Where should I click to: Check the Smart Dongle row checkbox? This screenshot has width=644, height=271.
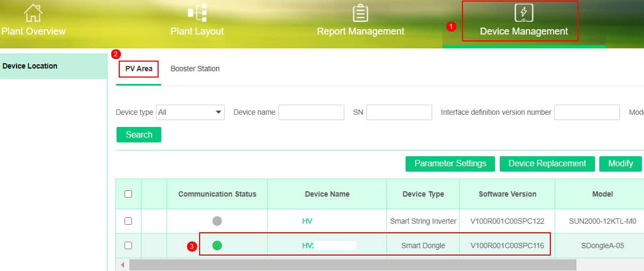(128, 245)
